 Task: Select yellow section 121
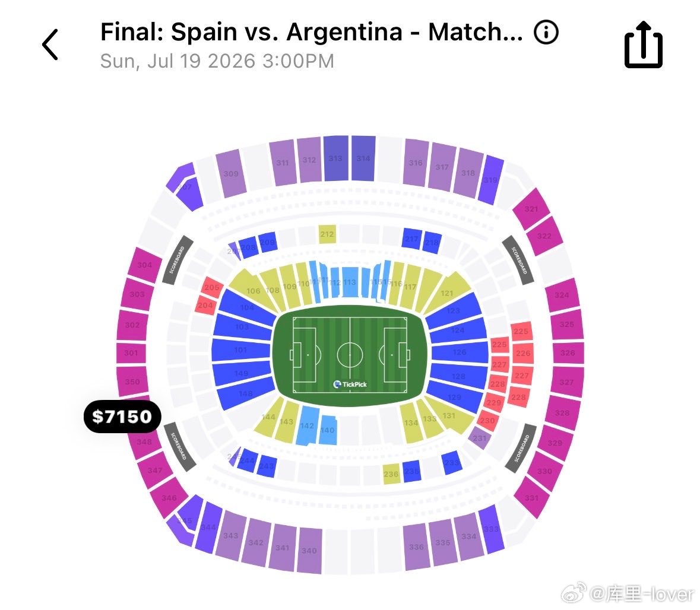coord(446,293)
